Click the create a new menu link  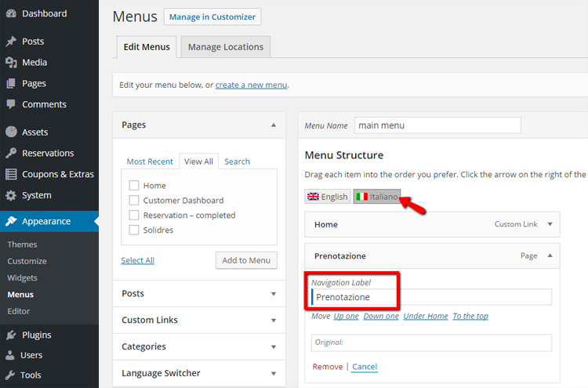pyautogui.click(x=251, y=85)
